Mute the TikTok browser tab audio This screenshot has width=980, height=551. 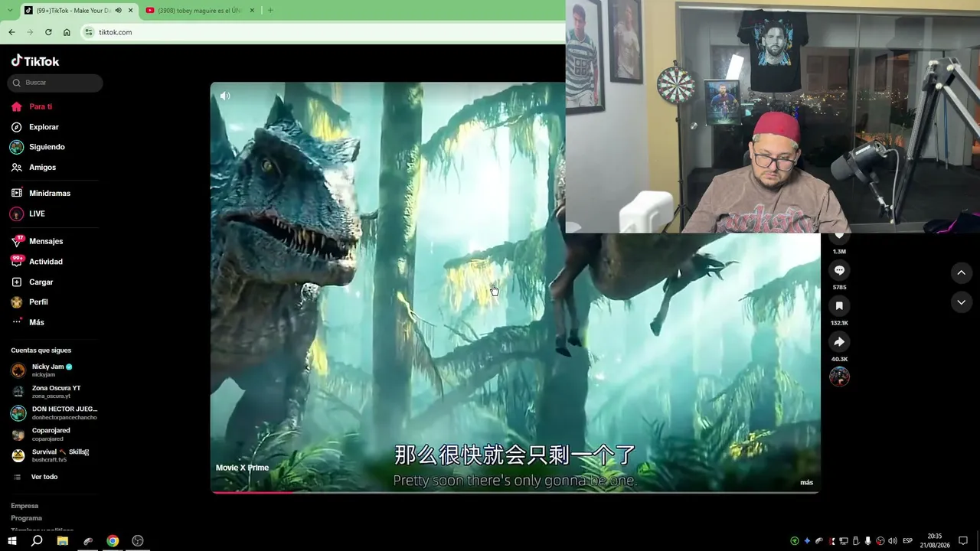point(118,10)
